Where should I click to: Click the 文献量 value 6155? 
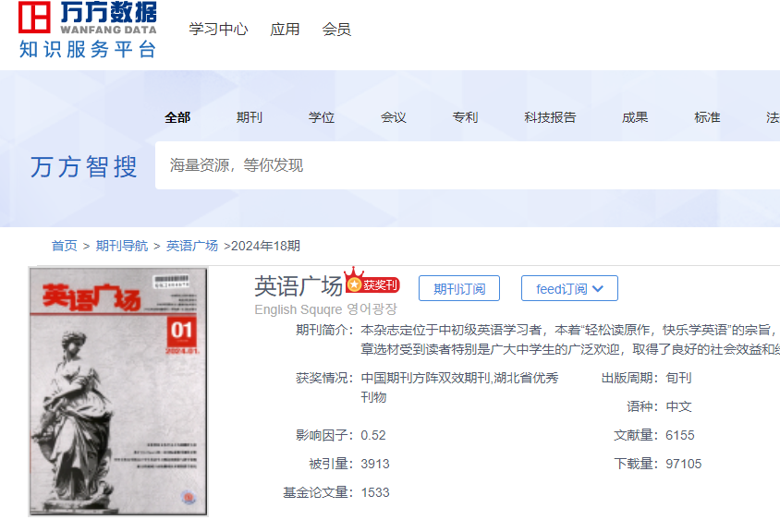click(680, 436)
